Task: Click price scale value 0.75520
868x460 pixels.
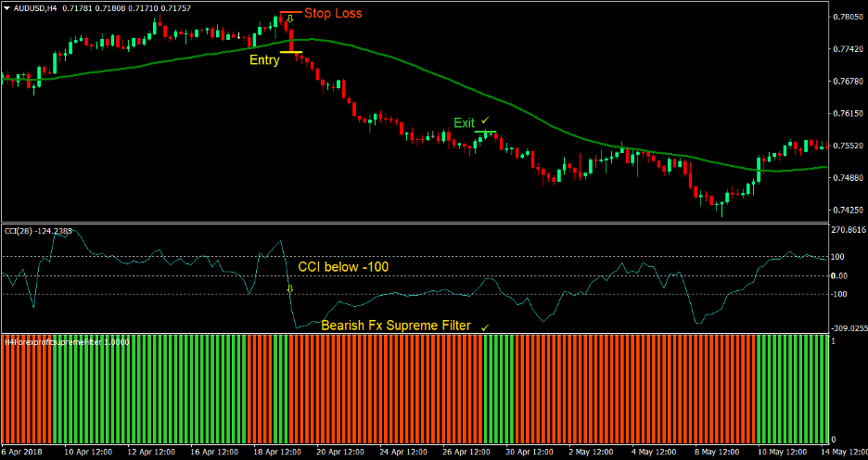Action: pos(849,146)
